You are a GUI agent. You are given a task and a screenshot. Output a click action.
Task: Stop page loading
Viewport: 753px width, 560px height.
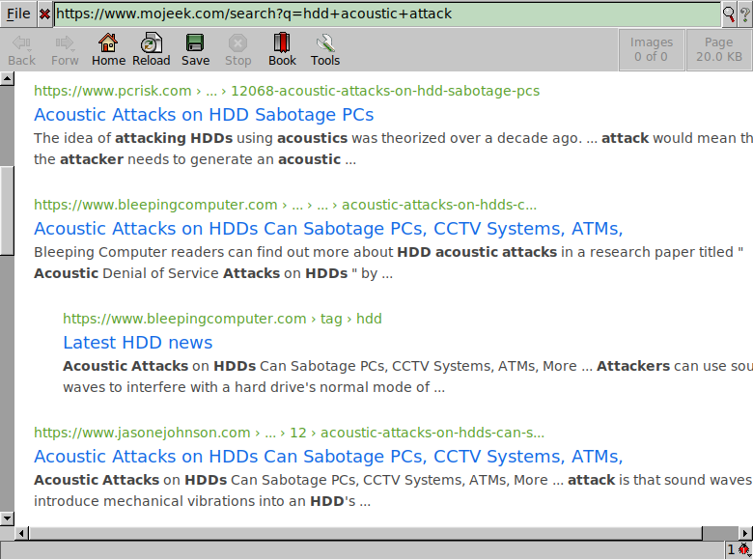[237, 50]
